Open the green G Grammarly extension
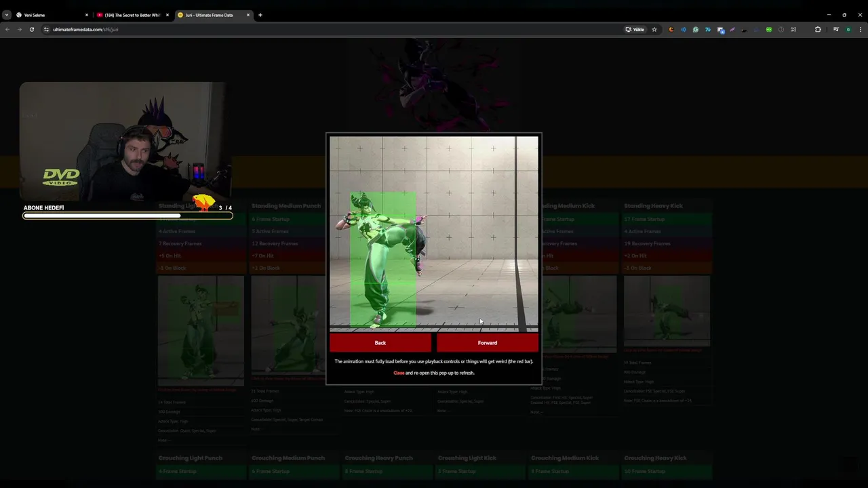Image resolution: width=868 pixels, height=488 pixels. coord(696,29)
